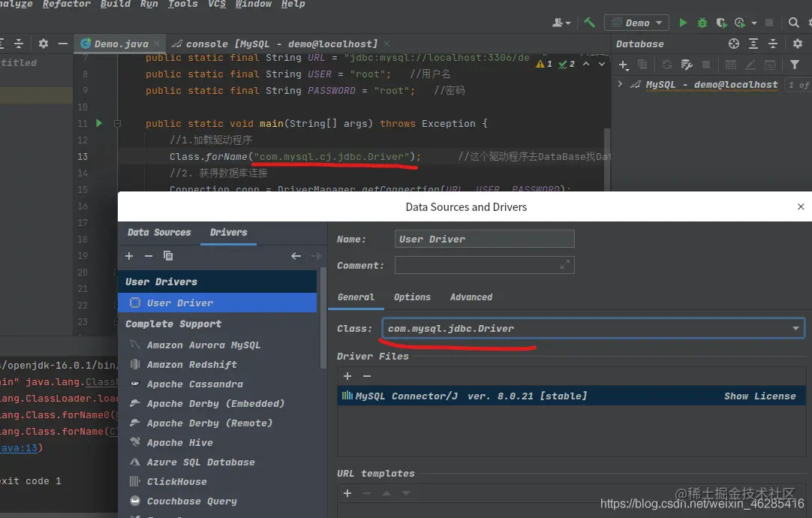812x518 pixels.
Task: Open query console icon in Database toolbar
Action: pos(770,65)
